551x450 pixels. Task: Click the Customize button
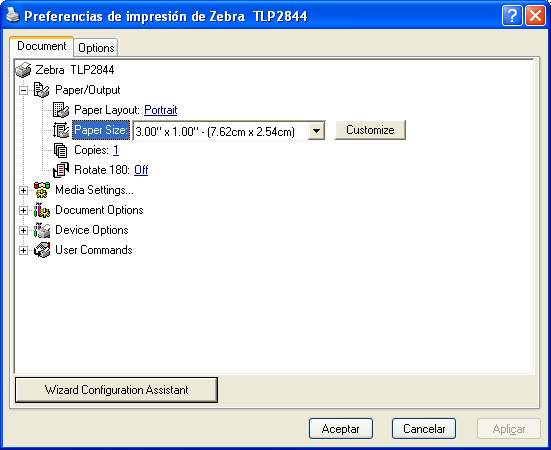pyautogui.click(x=370, y=130)
